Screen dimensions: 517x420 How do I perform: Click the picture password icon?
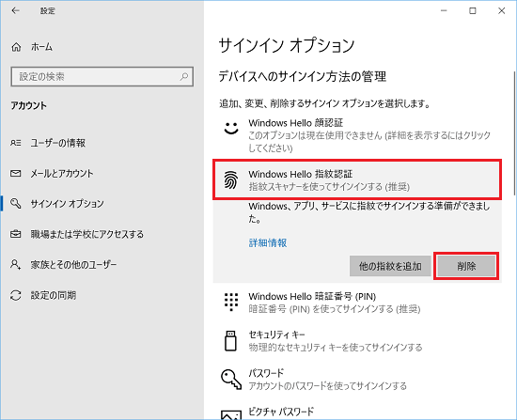[x=231, y=414]
